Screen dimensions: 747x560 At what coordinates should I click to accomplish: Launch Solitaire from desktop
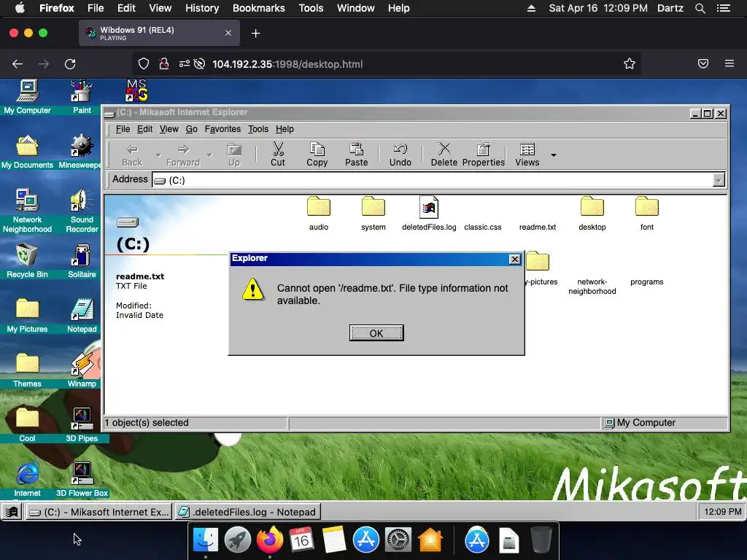(82, 260)
